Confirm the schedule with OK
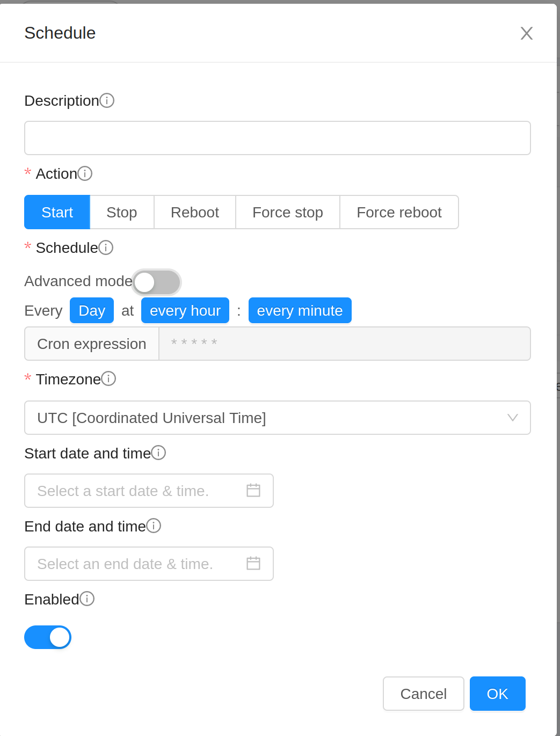This screenshot has width=560, height=736. 497,694
